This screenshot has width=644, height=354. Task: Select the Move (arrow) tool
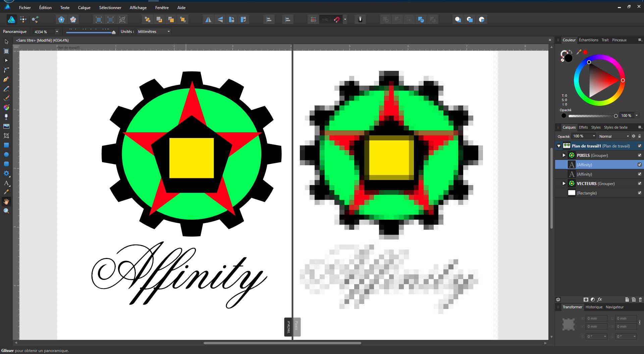coord(6,42)
